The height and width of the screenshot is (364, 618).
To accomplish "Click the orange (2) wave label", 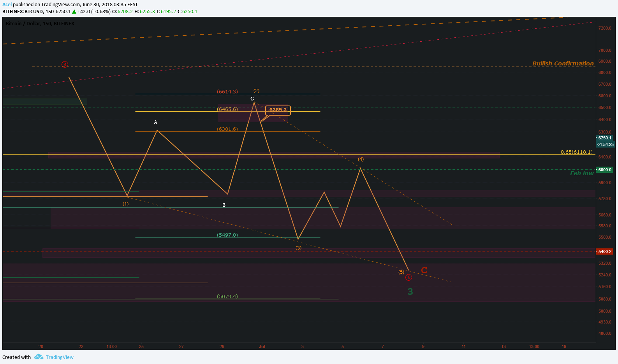I will click(256, 91).
